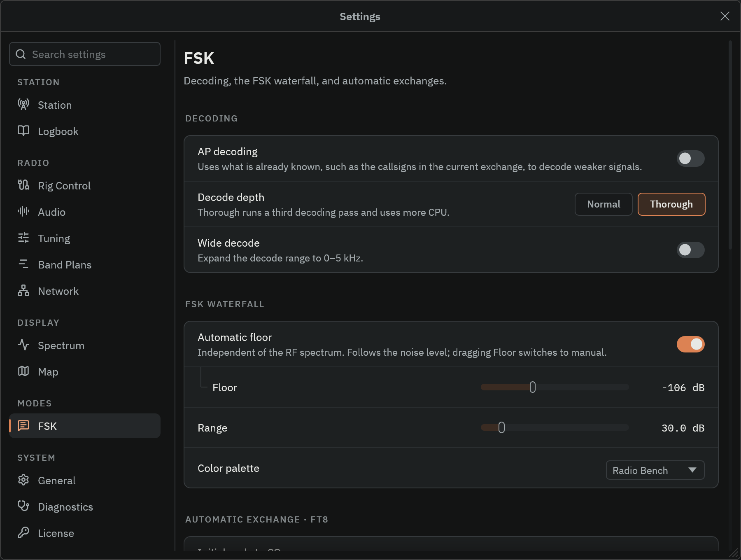Click the Range slider handle
Screen dimensions: 741x560
coord(501,427)
